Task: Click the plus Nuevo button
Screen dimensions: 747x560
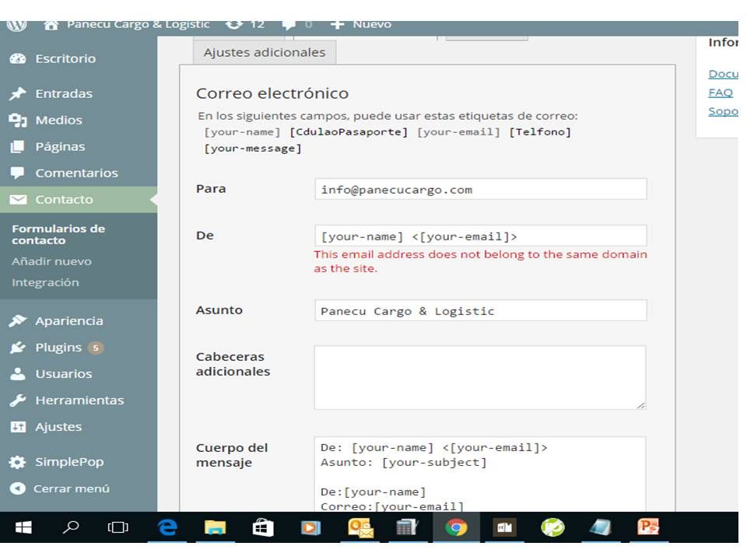Action: click(360, 24)
